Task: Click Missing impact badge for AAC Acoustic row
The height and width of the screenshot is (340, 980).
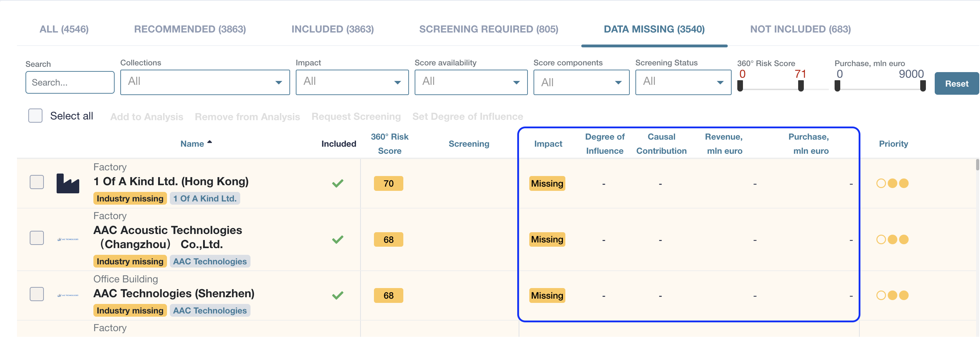Action: [x=547, y=240]
